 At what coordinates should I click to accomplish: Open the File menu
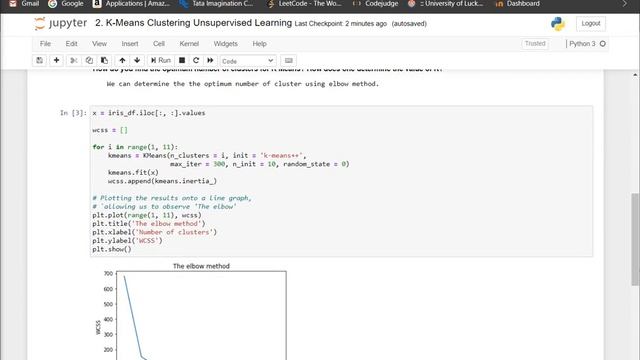coord(45,44)
